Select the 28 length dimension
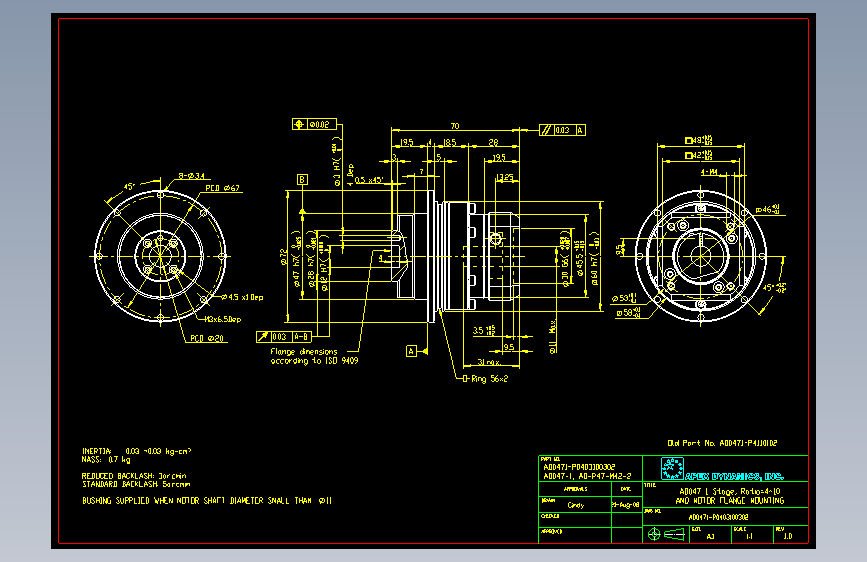Screen dimensions: 867x562 tap(493, 143)
